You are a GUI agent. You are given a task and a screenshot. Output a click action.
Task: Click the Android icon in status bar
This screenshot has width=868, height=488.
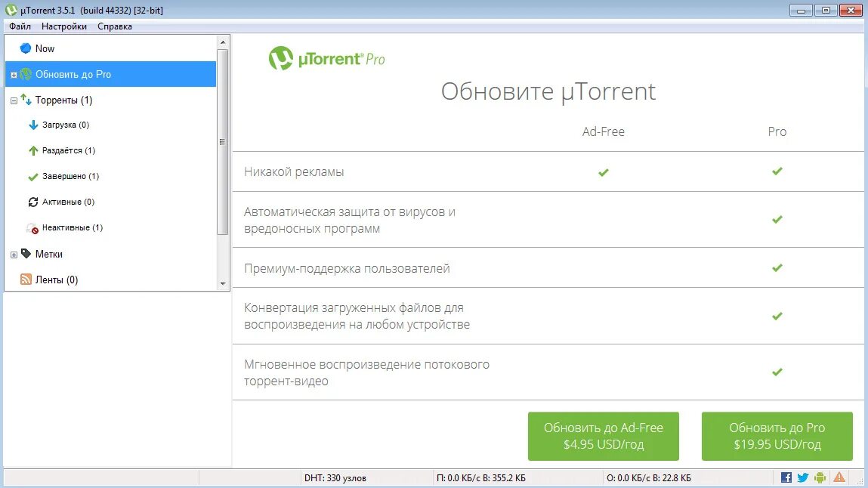coord(820,477)
